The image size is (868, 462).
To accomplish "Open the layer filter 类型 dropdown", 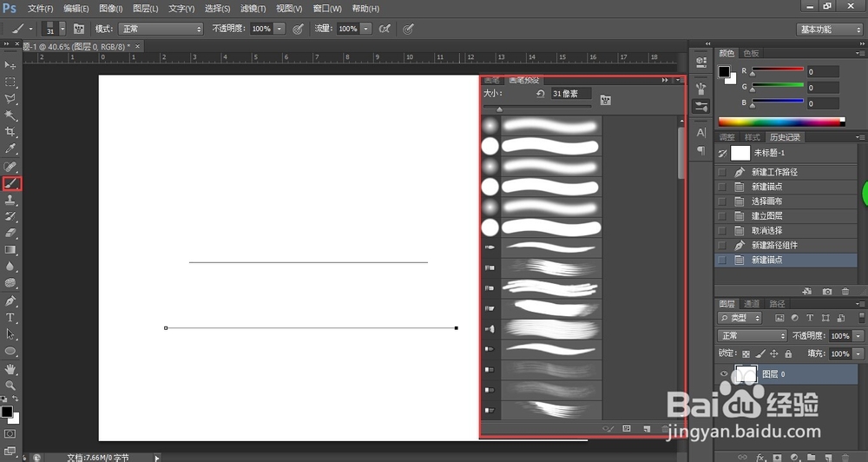I will [740, 318].
